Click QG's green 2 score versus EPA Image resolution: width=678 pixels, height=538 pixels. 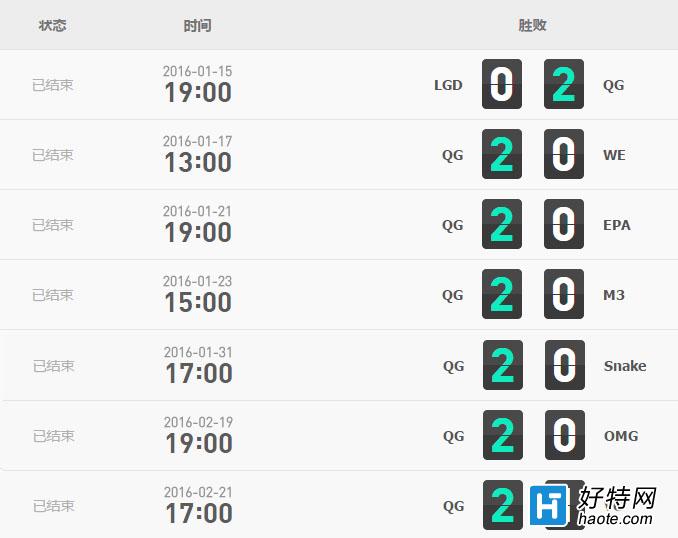click(x=502, y=224)
